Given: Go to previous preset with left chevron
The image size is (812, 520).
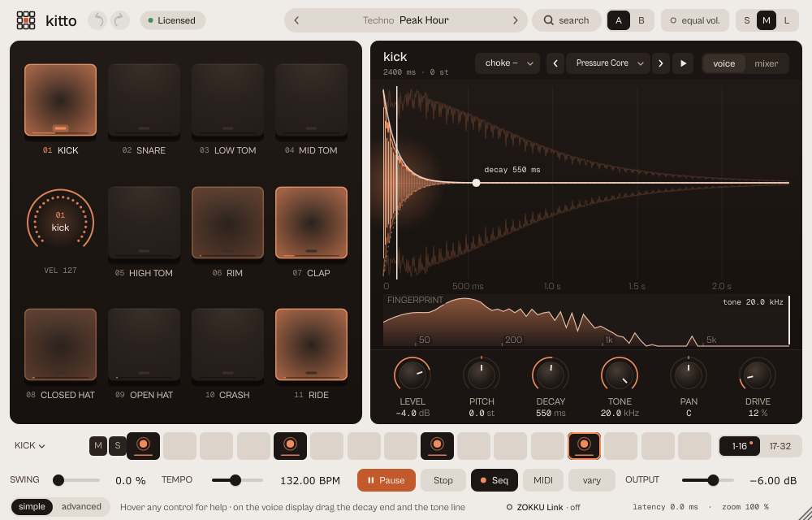Looking at the screenshot, I should click(296, 20).
